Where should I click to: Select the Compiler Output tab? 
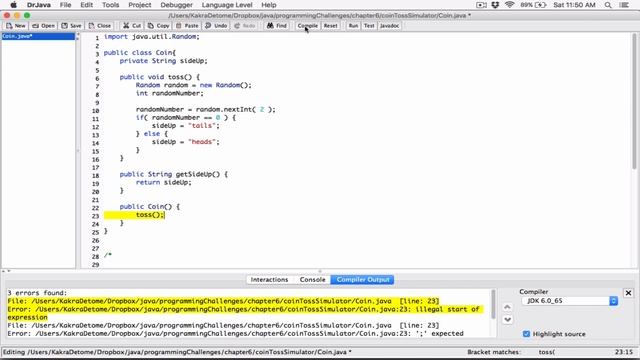pos(362,280)
